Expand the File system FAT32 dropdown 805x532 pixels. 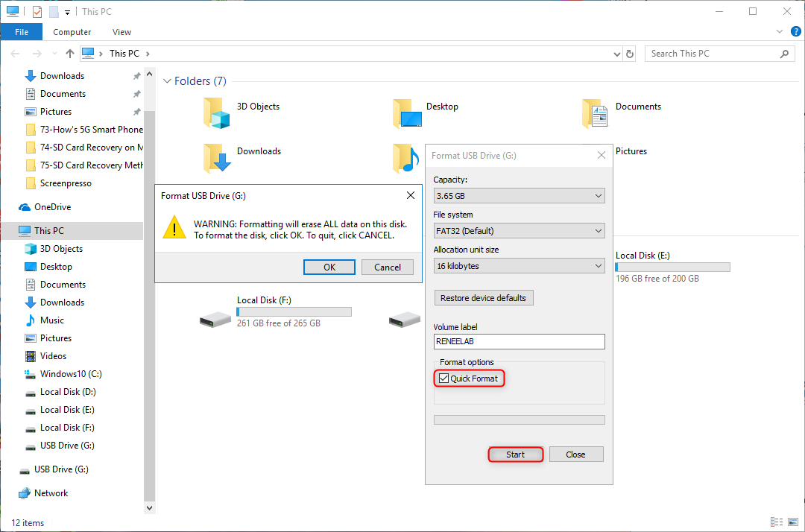(x=519, y=231)
